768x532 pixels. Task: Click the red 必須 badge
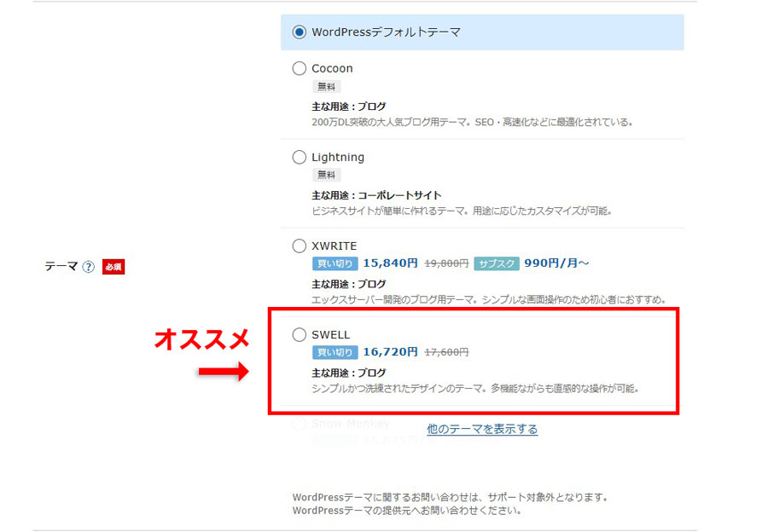[x=113, y=267]
